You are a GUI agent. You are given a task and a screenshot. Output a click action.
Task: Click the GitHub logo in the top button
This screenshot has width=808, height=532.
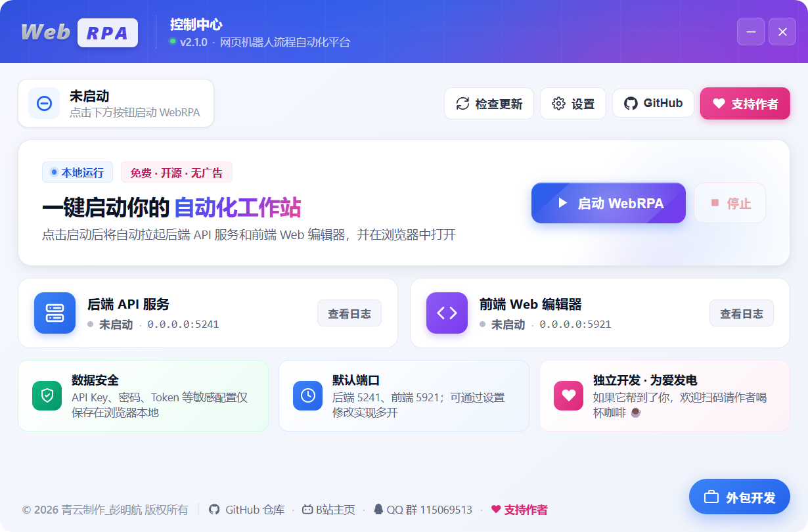point(631,103)
